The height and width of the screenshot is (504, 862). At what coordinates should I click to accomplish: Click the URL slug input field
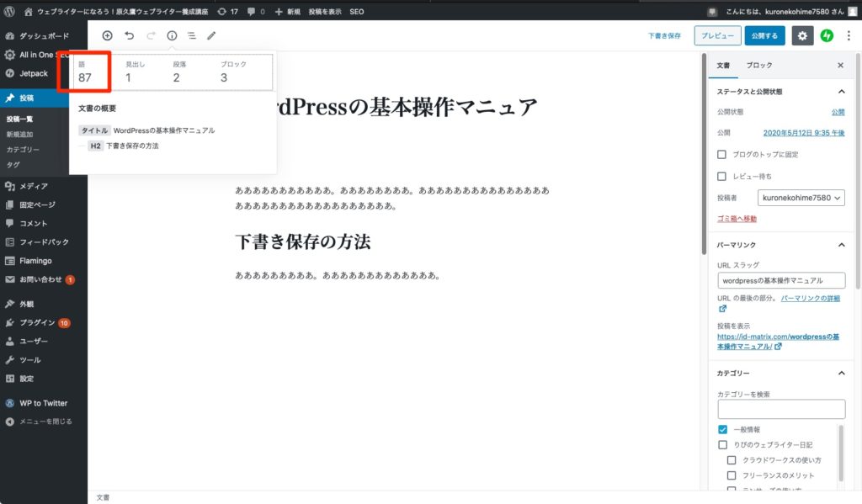click(781, 280)
